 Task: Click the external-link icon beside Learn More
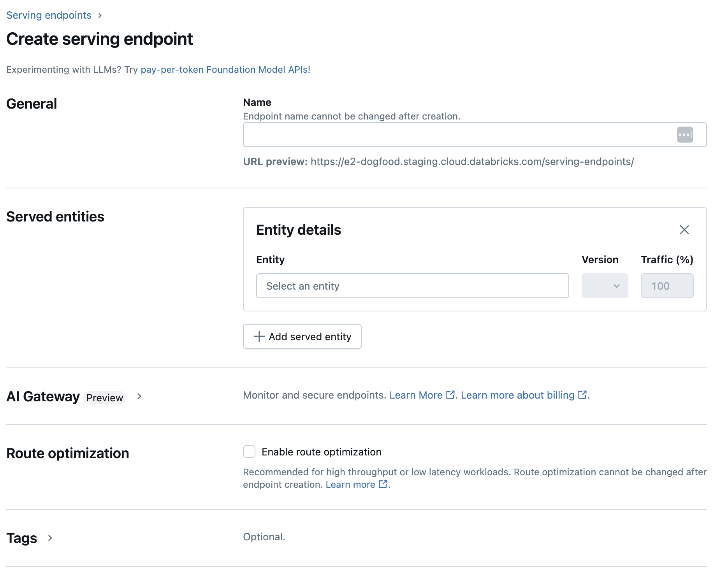point(450,395)
